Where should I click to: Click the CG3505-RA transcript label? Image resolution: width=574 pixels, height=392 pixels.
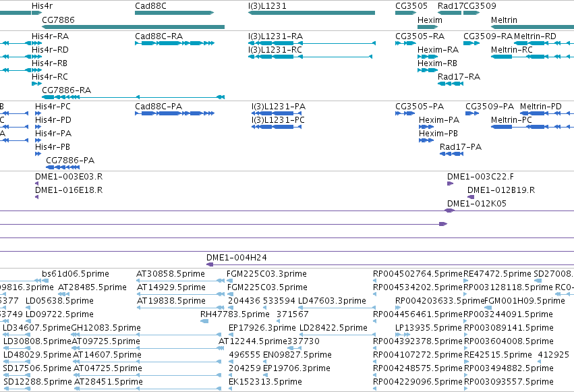point(420,36)
